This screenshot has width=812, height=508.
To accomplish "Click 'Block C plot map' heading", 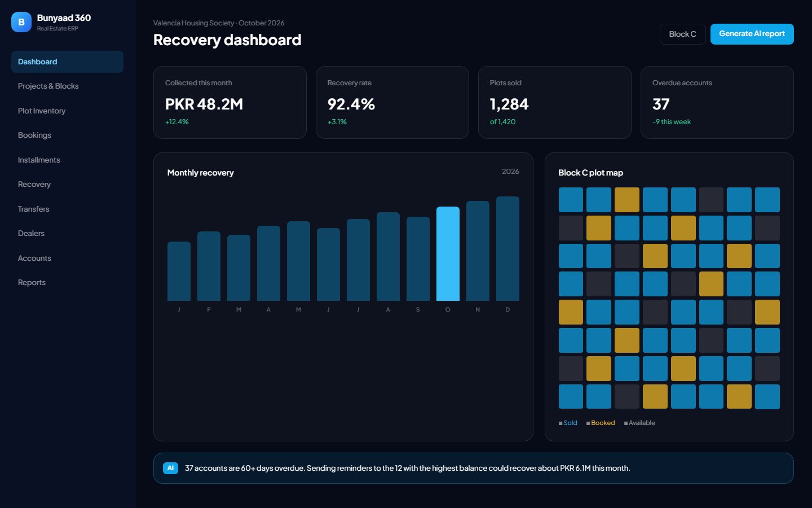I will pyautogui.click(x=590, y=173).
